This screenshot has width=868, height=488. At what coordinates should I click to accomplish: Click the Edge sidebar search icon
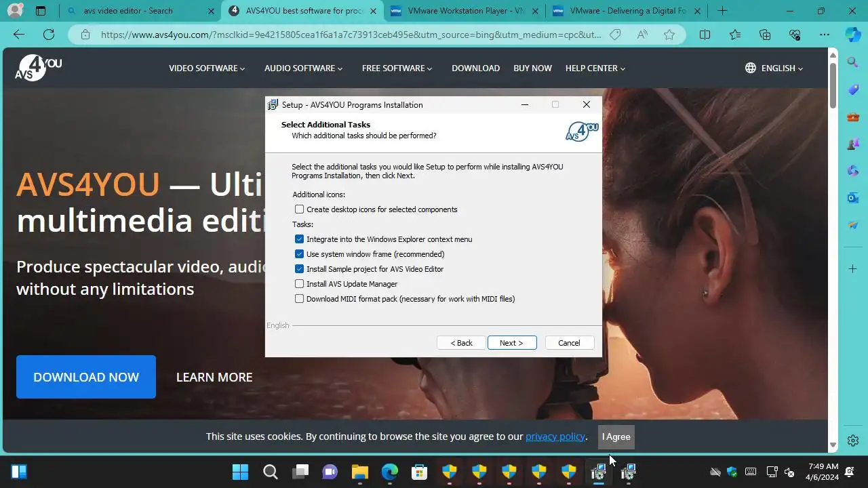853,62
